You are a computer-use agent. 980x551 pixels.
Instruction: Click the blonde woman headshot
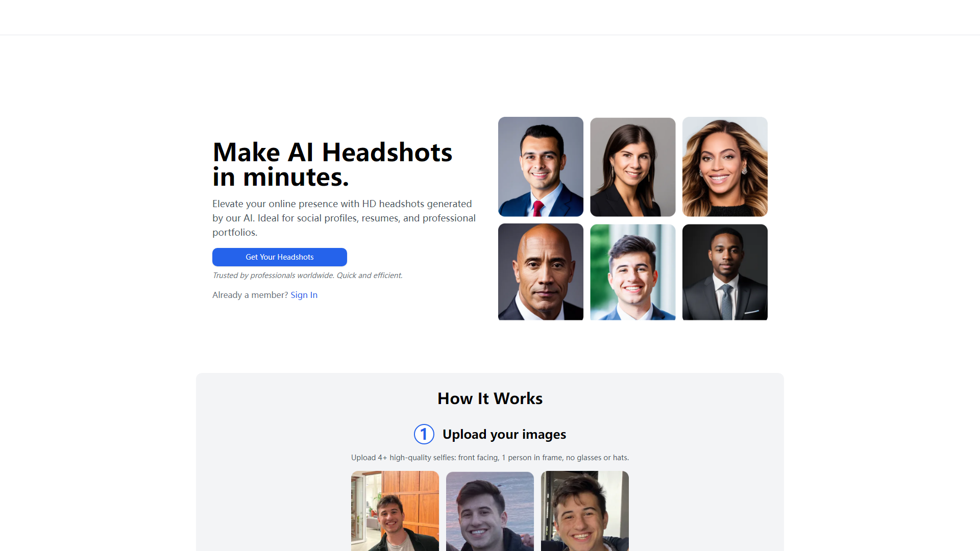[724, 165]
